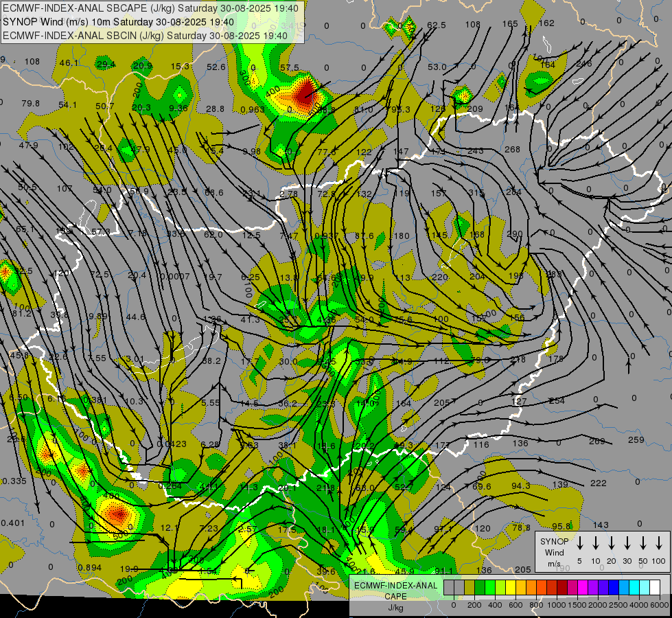This screenshot has width=672, height=618.
Task: Click the map value 246
Action: click(583, 64)
